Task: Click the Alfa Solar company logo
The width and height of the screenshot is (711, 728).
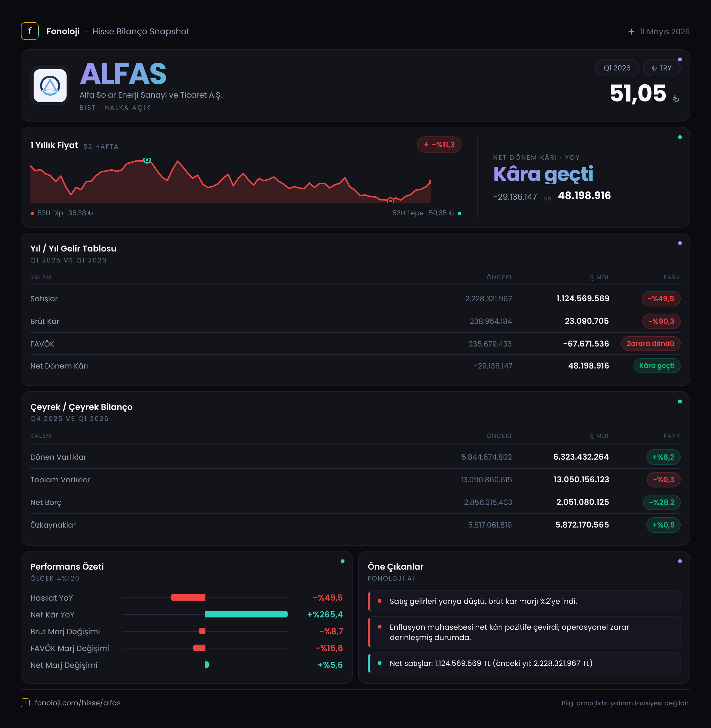Action: click(x=50, y=86)
